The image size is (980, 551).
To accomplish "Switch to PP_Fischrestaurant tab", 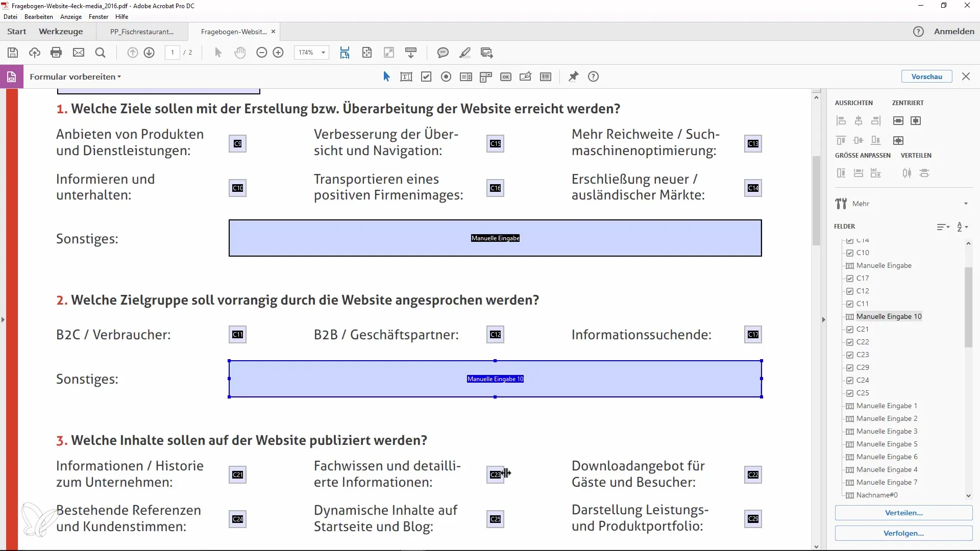I will click(142, 32).
